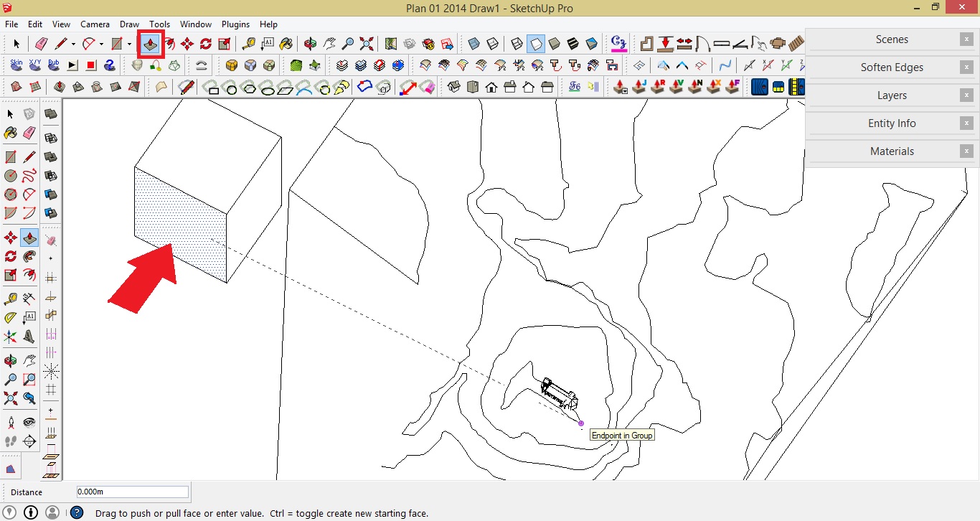Image resolution: width=980 pixels, height=521 pixels.
Task: Select the Zoom tool
Action: click(x=347, y=44)
